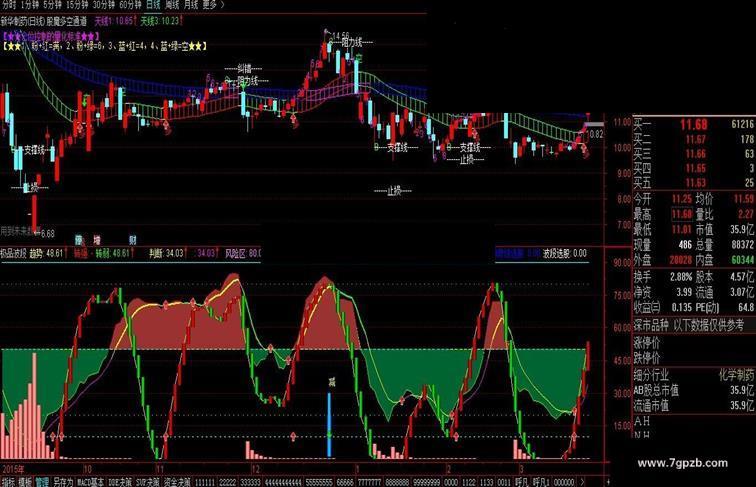Select the 1分钟 period tab

click(29, 5)
